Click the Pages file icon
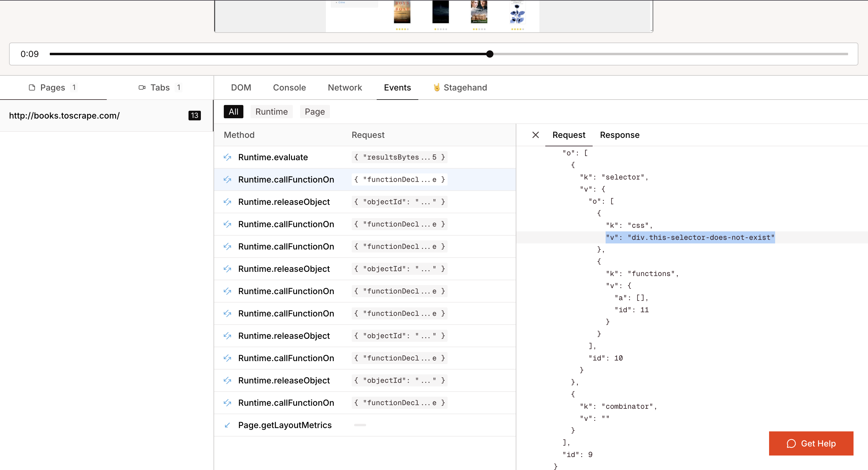 [x=32, y=87]
